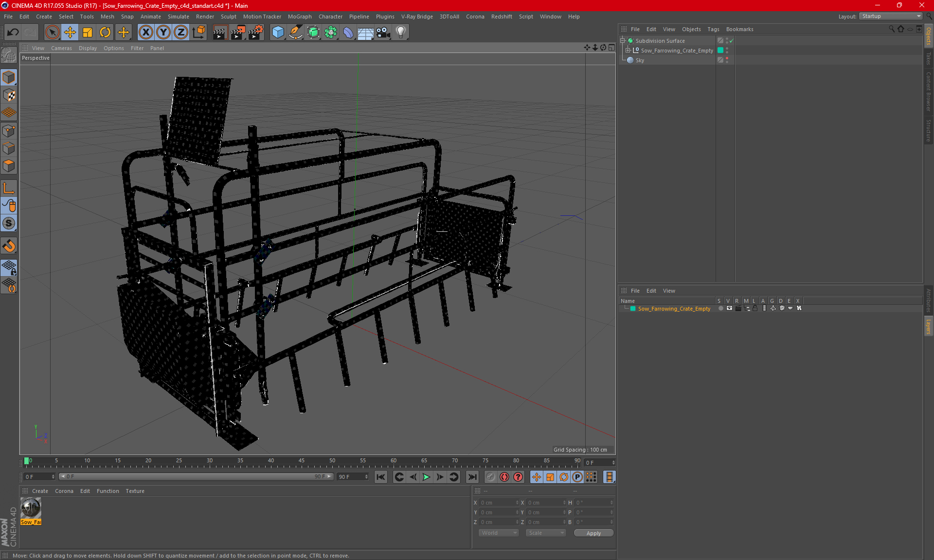Click the layer color swatch in Layers panel
934x560 pixels.
click(633, 309)
